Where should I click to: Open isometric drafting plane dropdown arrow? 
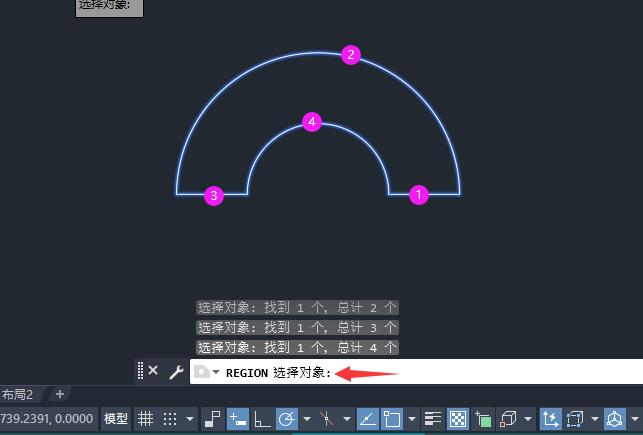(347, 419)
